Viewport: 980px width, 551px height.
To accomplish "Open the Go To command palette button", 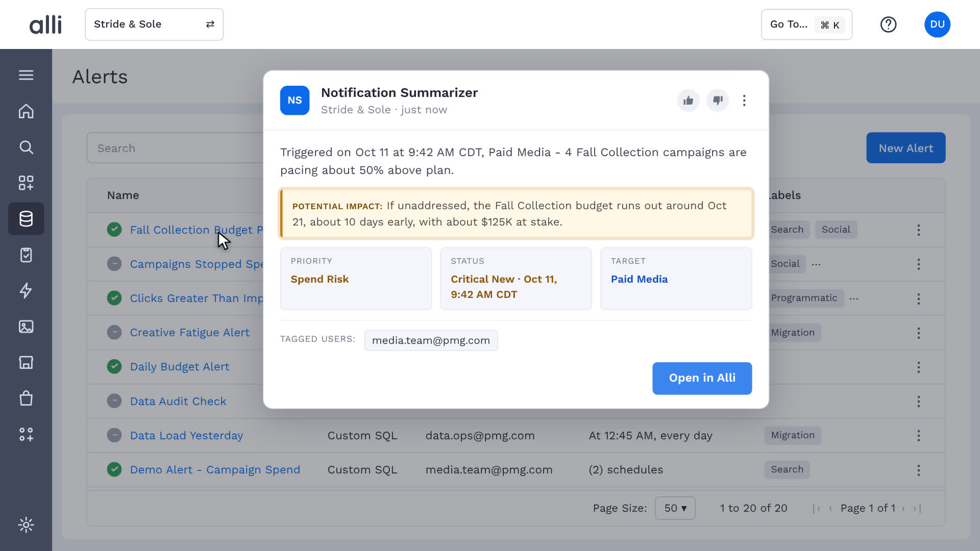I will point(806,24).
